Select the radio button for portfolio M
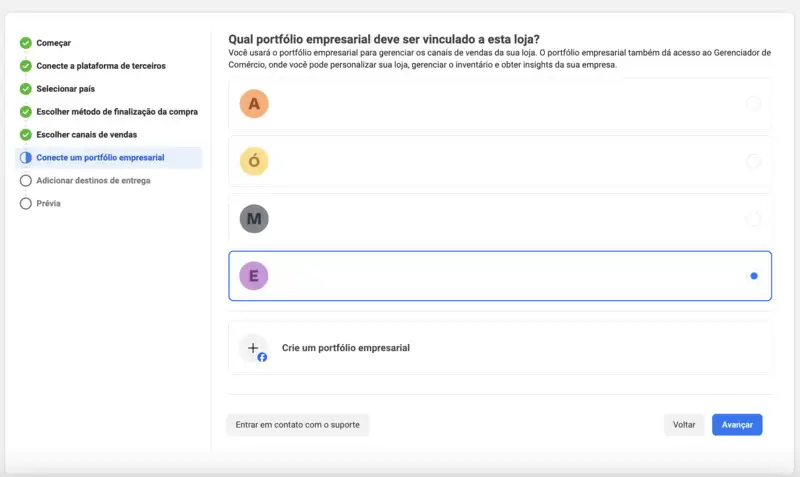 [x=753, y=218]
